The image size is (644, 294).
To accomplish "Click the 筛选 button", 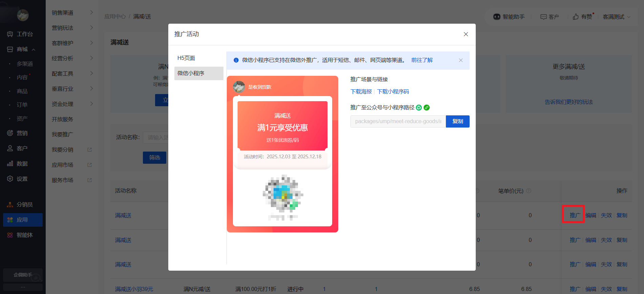I will click(155, 158).
